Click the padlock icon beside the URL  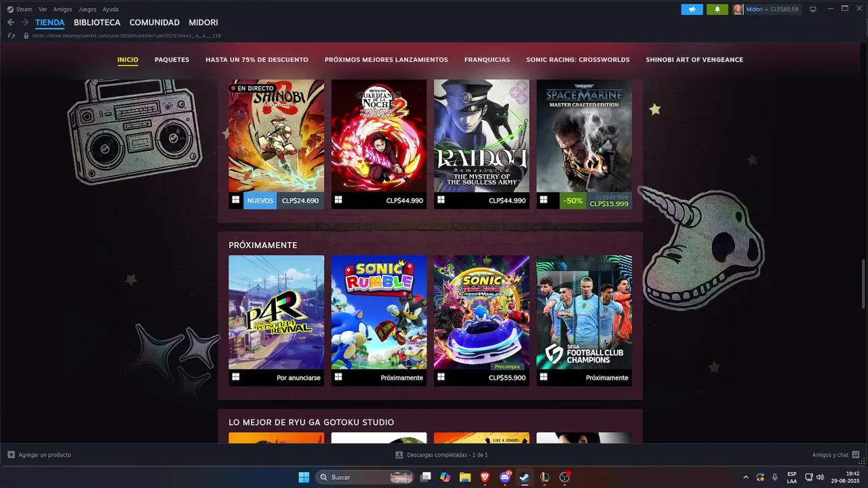pos(26,35)
